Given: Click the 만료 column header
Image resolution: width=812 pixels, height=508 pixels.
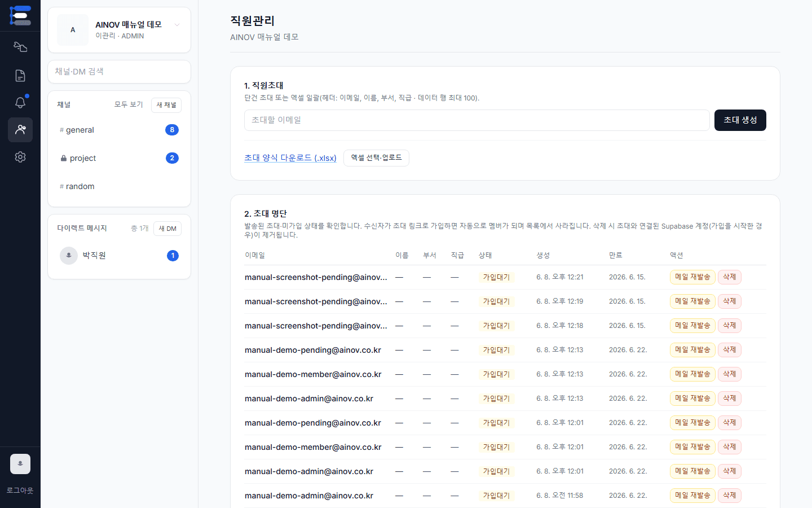Looking at the screenshot, I should [616, 256].
